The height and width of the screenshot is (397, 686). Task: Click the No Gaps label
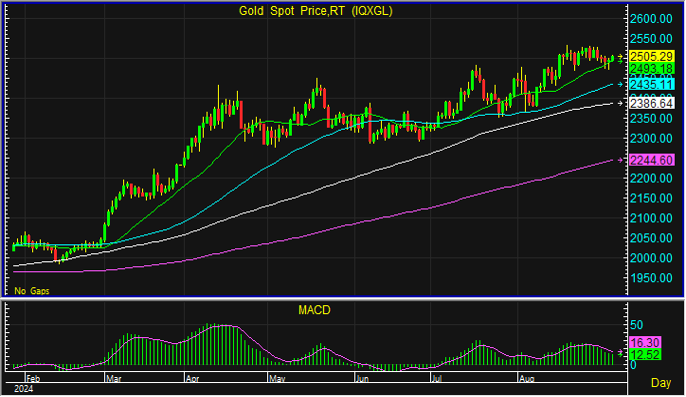(32, 291)
